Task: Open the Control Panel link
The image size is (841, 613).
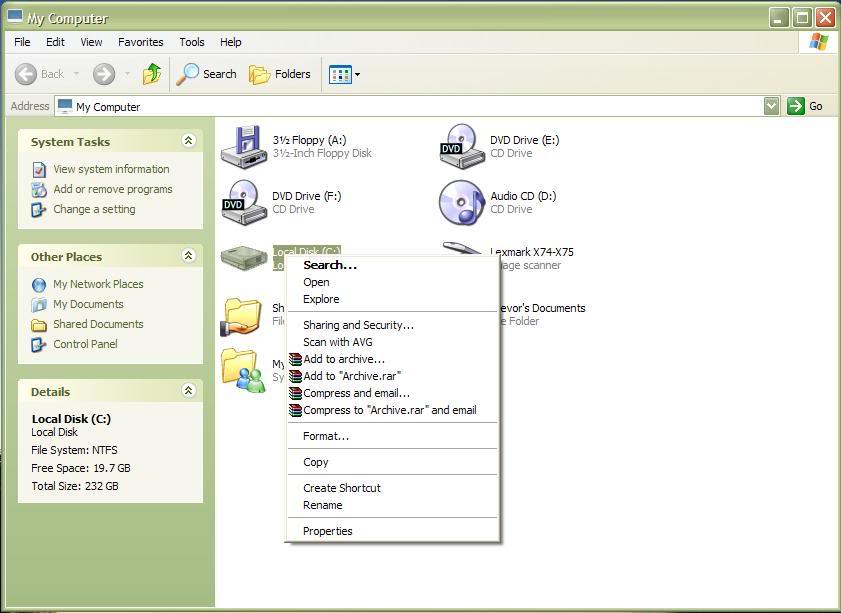Action: pyautogui.click(x=85, y=344)
